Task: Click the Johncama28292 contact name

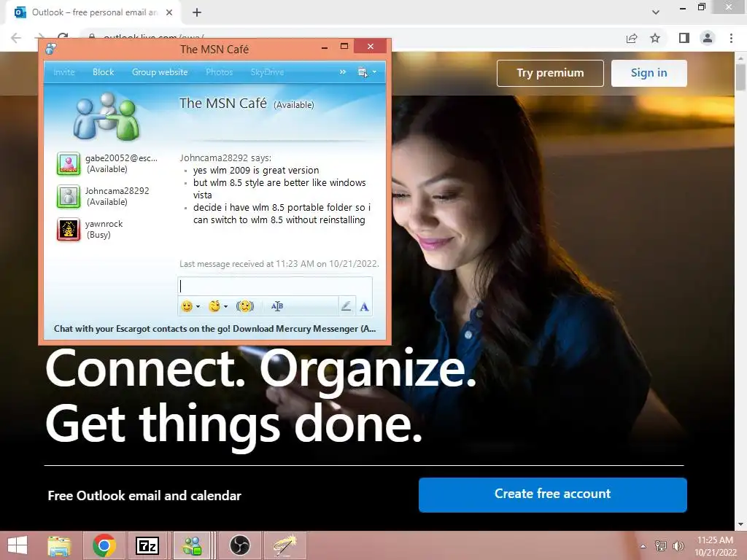Action: click(117, 191)
